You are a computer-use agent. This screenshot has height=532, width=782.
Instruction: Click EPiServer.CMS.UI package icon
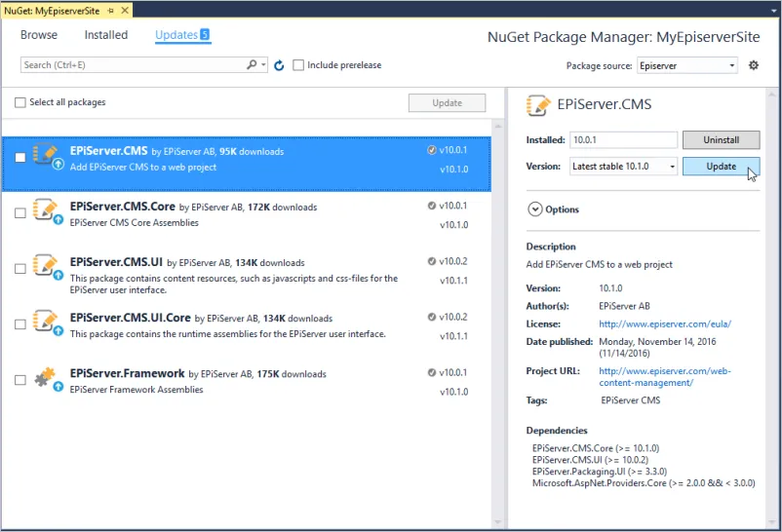tap(48, 268)
